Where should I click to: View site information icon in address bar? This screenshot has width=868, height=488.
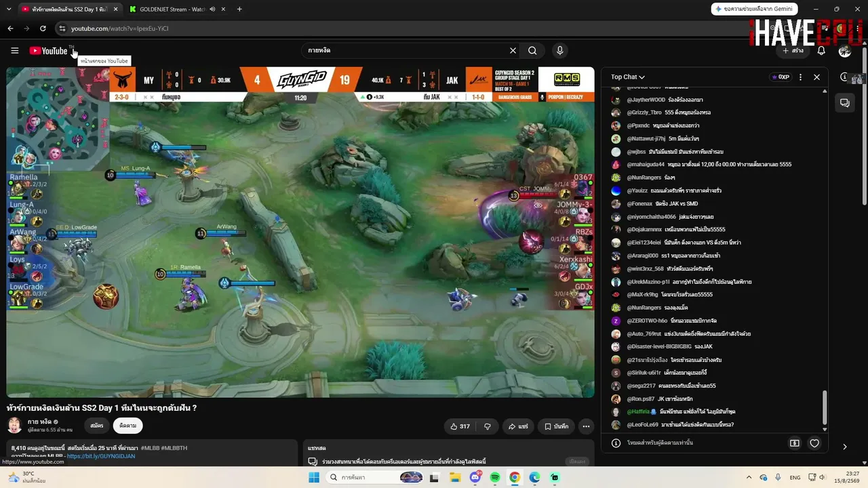[x=62, y=28]
